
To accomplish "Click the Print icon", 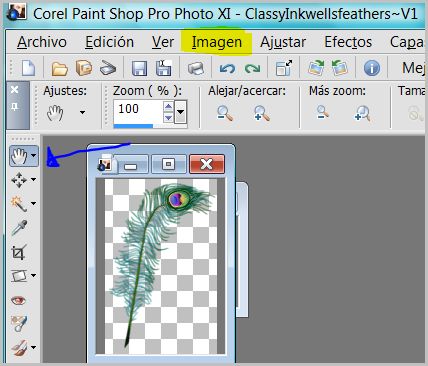I will (x=196, y=68).
